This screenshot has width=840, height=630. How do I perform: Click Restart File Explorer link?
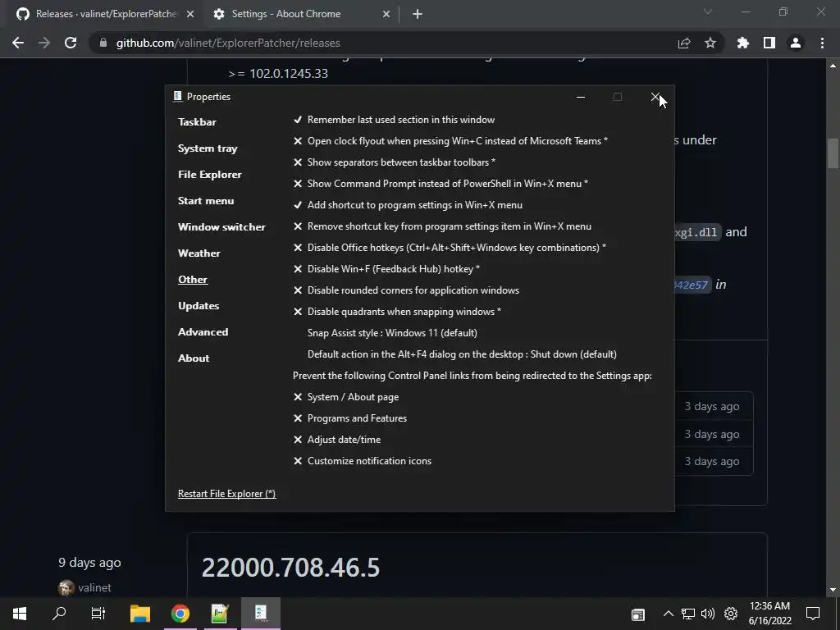pyautogui.click(x=226, y=494)
